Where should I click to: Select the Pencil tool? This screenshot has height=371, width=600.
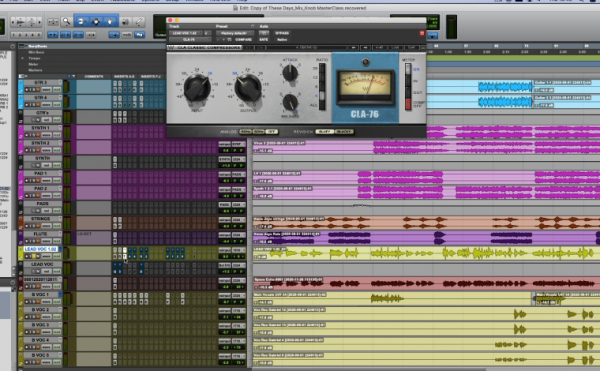click(x=139, y=22)
